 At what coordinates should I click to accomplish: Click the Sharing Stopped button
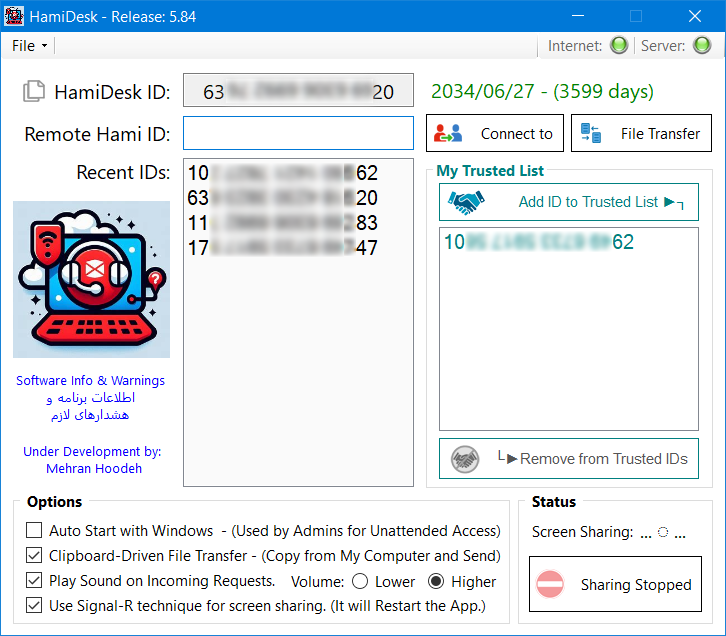pyautogui.click(x=615, y=584)
